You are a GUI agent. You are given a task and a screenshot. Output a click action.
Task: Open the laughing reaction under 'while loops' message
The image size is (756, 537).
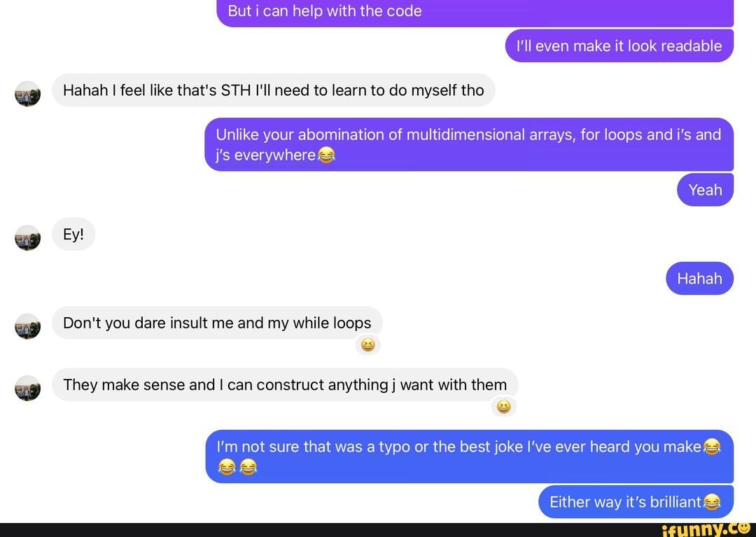368,345
